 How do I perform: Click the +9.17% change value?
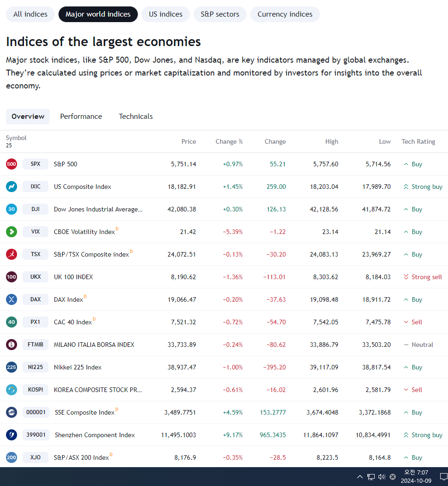(x=232, y=435)
